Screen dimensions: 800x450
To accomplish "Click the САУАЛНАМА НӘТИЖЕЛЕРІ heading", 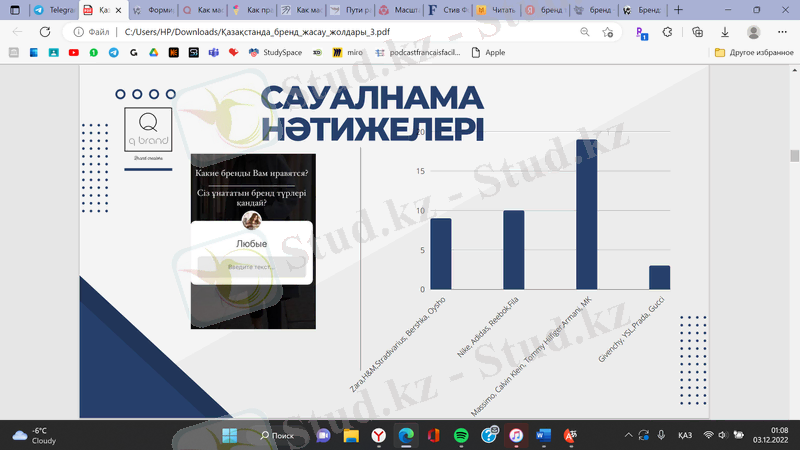I will [x=372, y=113].
